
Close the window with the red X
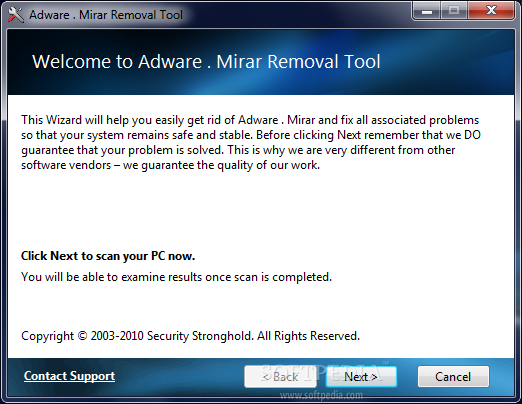click(491, 11)
